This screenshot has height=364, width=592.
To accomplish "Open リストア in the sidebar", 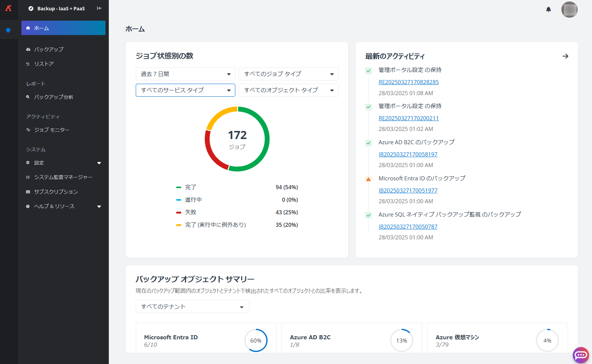I will [63, 64].
